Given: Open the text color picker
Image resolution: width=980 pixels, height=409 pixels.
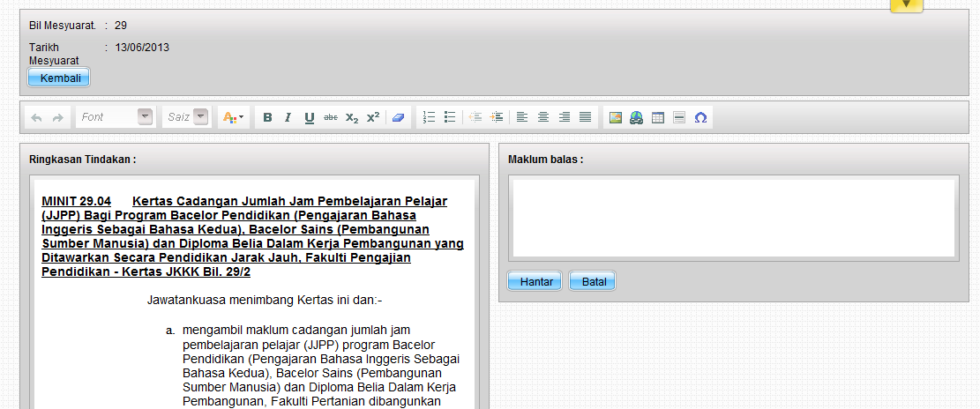Looking at the screenshot, I should [234, 117].
